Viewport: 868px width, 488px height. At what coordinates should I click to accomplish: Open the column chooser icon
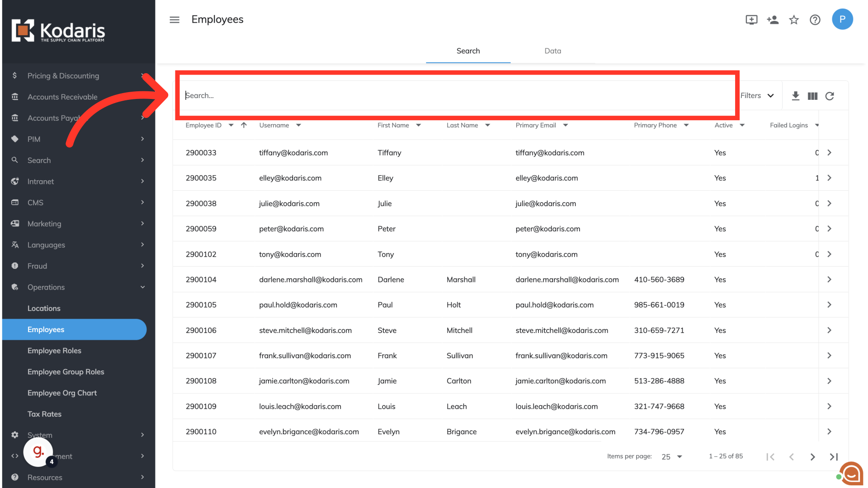coord(812,96)
